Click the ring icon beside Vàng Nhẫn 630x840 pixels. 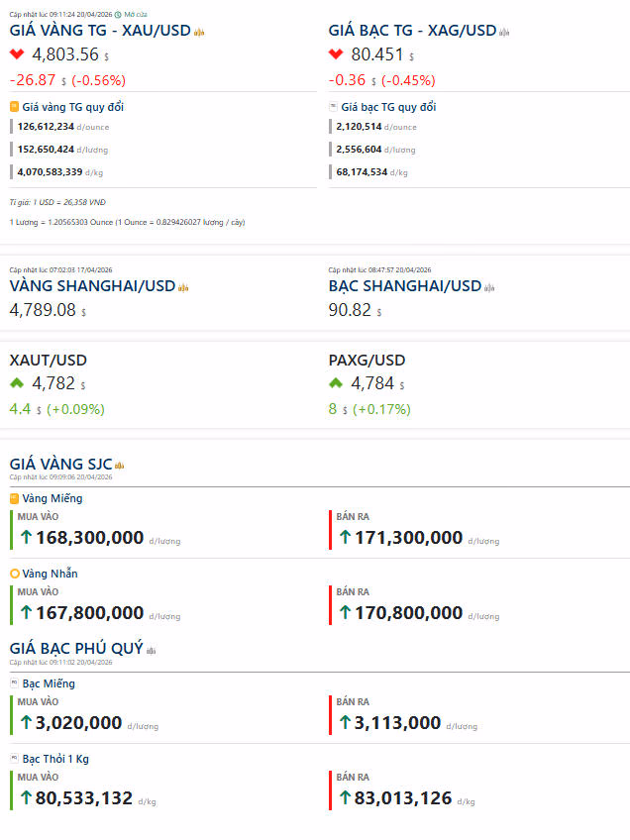14,574
